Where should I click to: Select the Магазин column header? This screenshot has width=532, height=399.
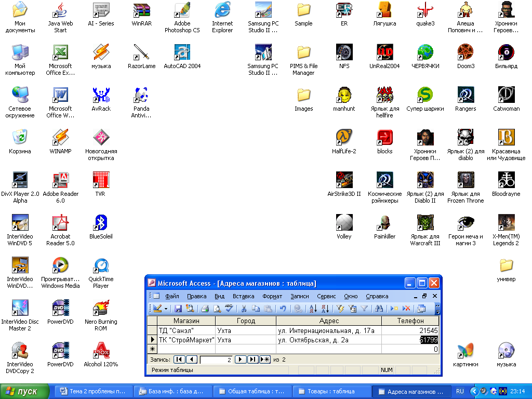(x=187, y=321)
